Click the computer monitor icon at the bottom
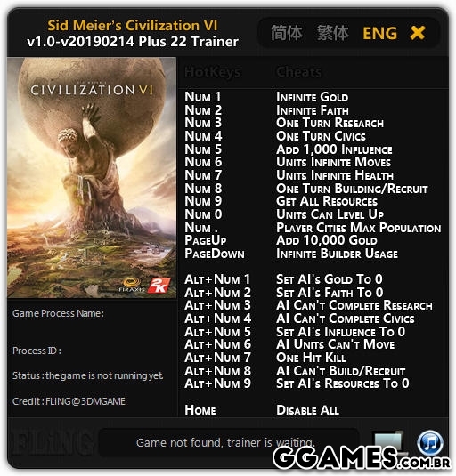456x476 pixels. click(x=388, y=441)
